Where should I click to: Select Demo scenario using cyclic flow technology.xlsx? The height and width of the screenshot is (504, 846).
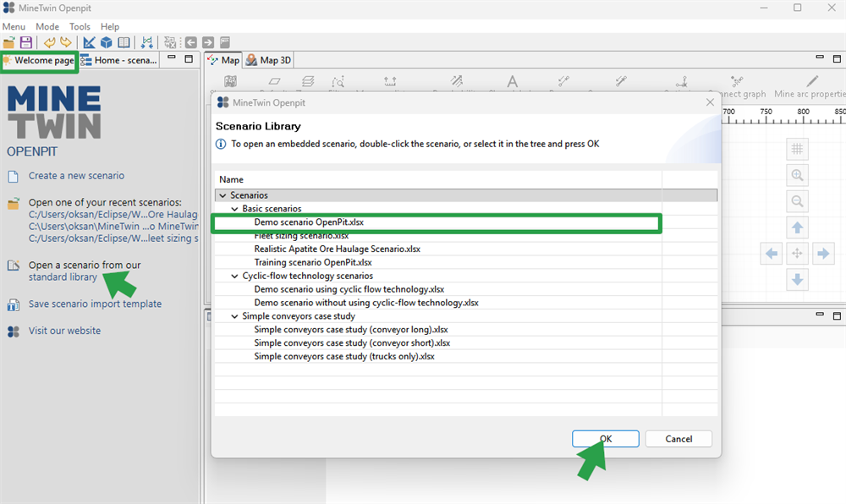(349, 289)
